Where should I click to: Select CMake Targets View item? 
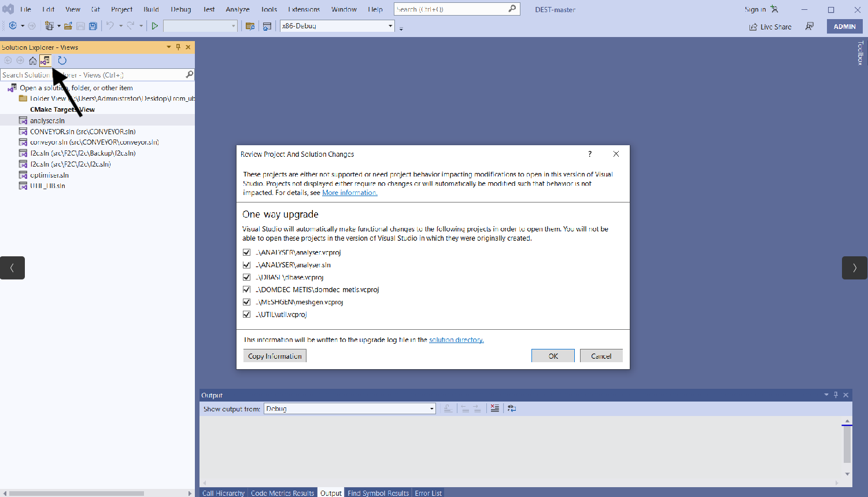pos(62,109)
